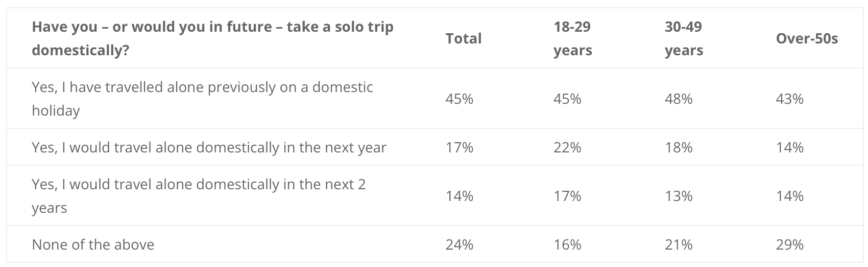Click the 13% value for 30-49 years
This screenshot has height=267, width=868.
679,196
